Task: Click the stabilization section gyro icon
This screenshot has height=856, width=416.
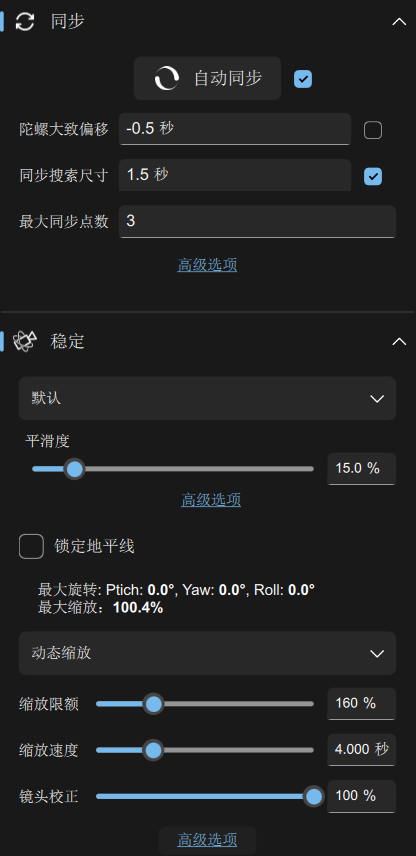Action: [25, 342]
